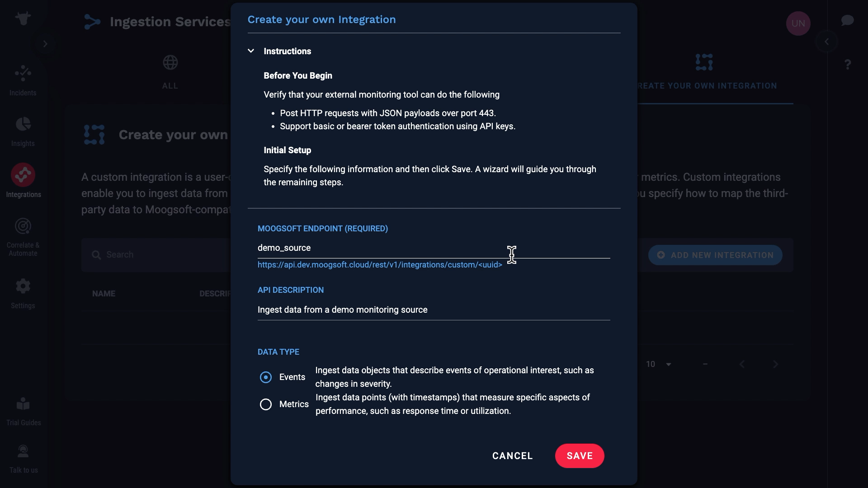Open Incidents from the sidebar
868x488 pixels.
[23, 80]
